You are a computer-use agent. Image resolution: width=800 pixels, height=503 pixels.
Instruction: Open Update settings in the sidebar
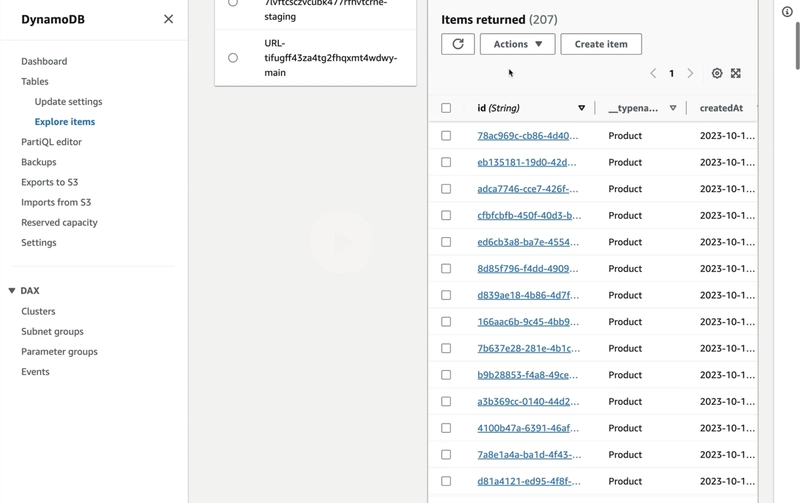[68, 102]
